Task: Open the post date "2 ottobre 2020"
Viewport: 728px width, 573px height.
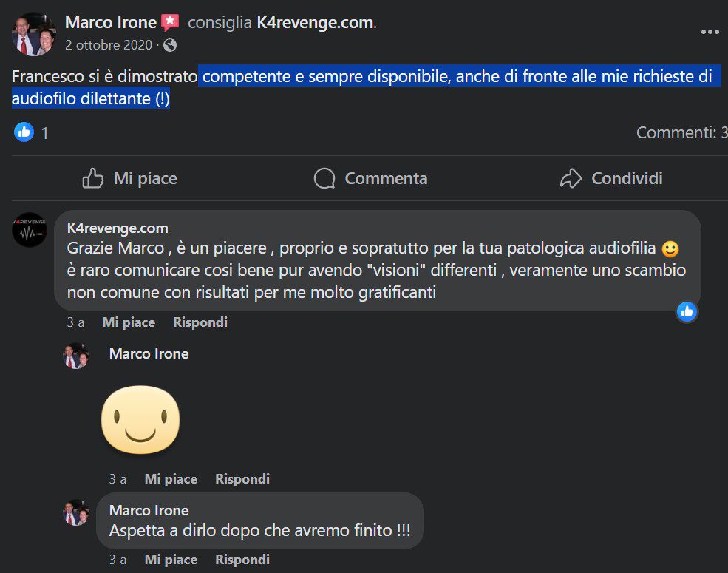Action: coord(107,45)
